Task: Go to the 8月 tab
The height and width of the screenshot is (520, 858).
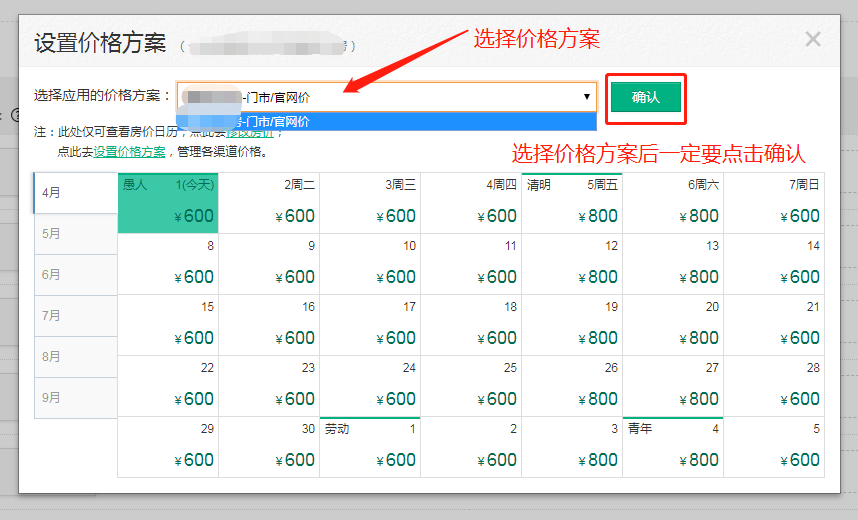Action: 76,356
